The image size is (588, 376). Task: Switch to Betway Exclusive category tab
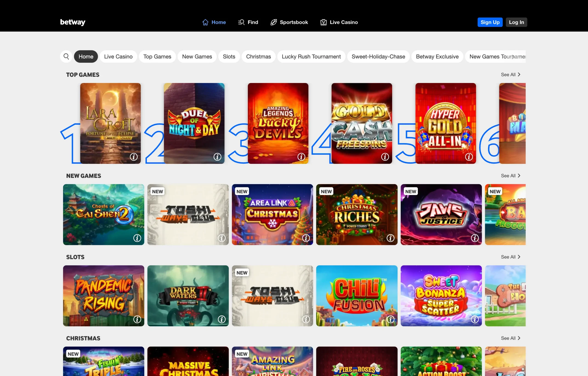437,57
